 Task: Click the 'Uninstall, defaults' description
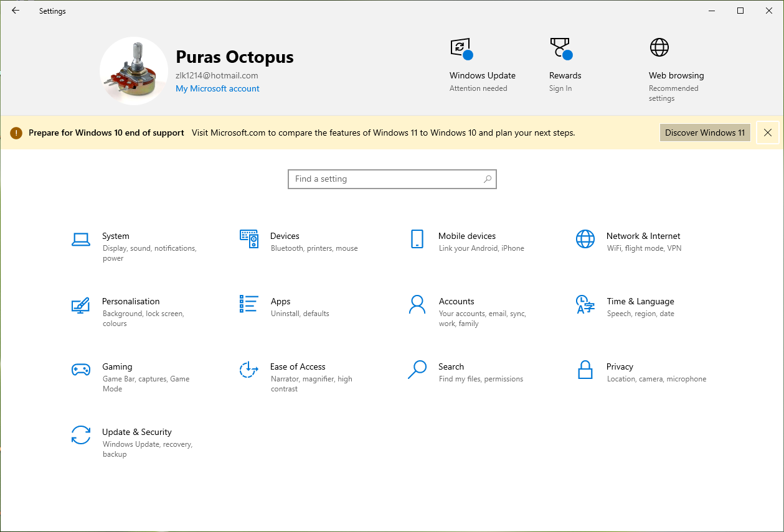coord(300,314)
